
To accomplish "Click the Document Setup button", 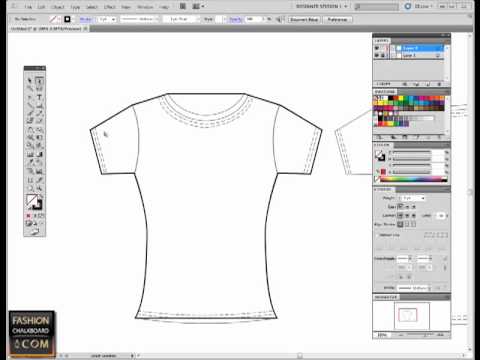I will click(x=304, y=20).
